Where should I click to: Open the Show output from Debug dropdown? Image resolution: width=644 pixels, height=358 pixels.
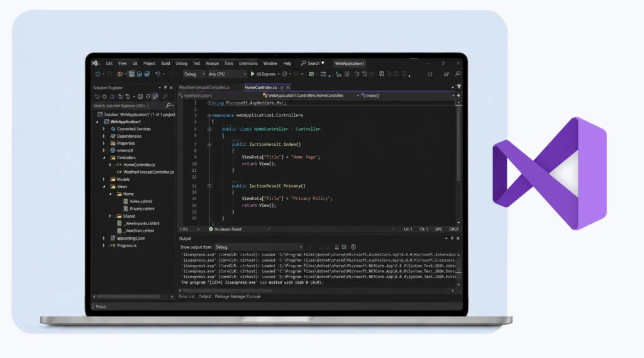point(258,247)
